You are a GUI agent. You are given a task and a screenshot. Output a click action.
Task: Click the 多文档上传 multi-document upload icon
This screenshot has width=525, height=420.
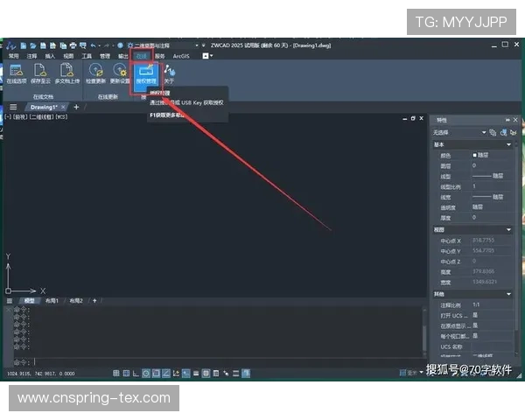coord(67,73)
